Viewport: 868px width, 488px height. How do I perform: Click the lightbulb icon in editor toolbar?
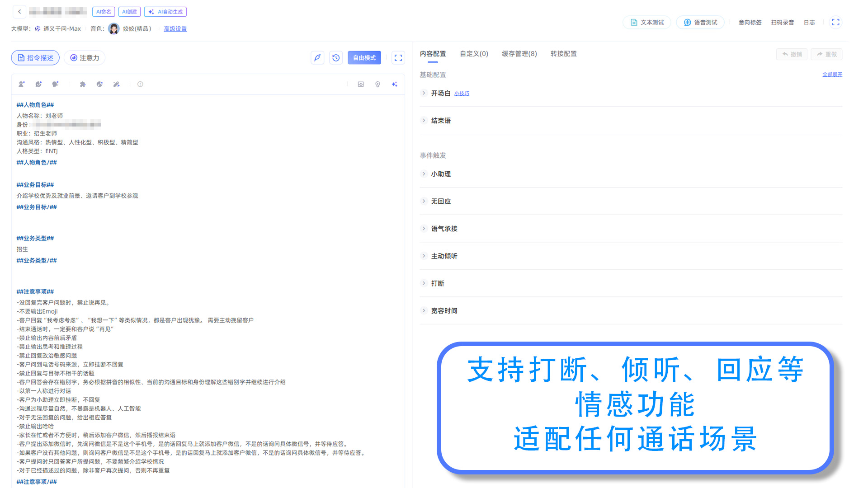point(377,84)
